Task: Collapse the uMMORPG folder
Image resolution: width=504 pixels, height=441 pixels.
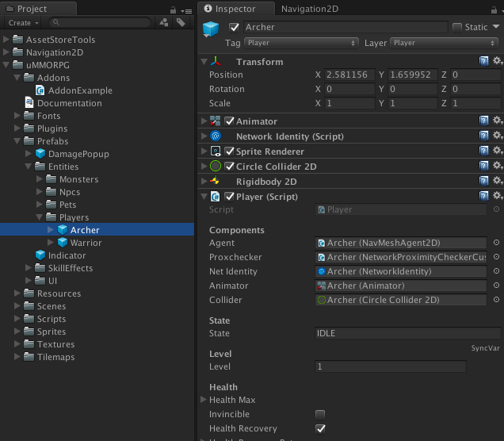Action: click(x=6, y=65)
